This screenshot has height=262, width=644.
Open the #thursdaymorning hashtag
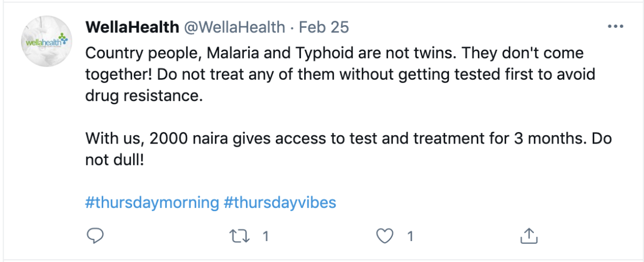click(x=152, y=202)
